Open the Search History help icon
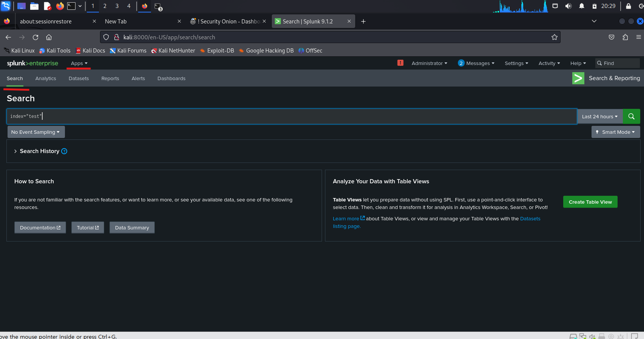644x339 pixels. pyautogui.click(x=64, y=151)
